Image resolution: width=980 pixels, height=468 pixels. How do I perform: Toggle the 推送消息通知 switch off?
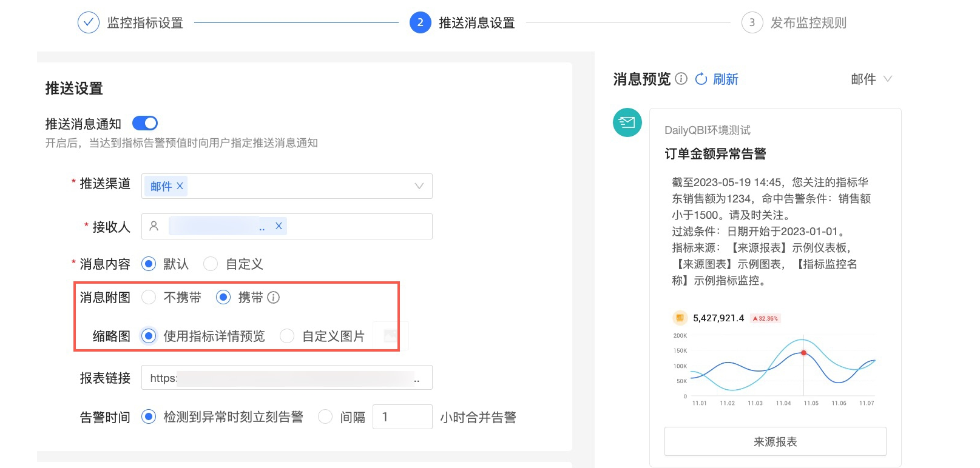pyautogui.click(x=145, y=124)
